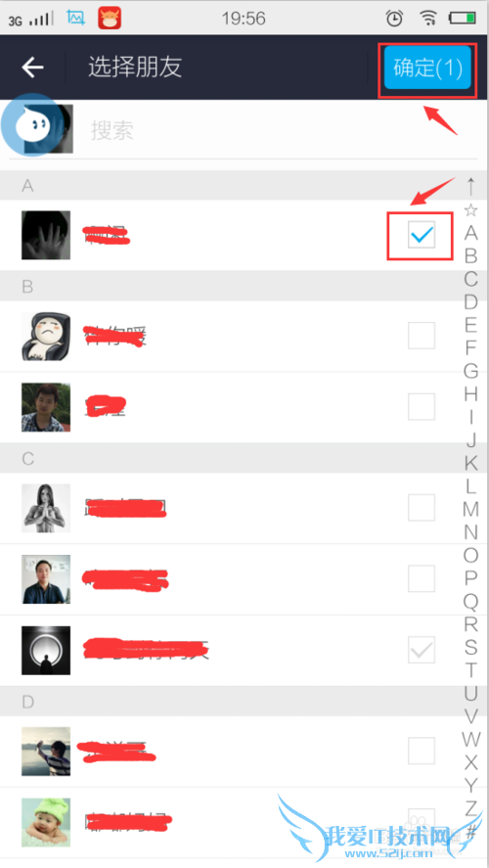Tap the screenshot notification icon in status bar
The height and width of the screenshot is (868, 489).
pyautogui.click(x=76, y=19)
